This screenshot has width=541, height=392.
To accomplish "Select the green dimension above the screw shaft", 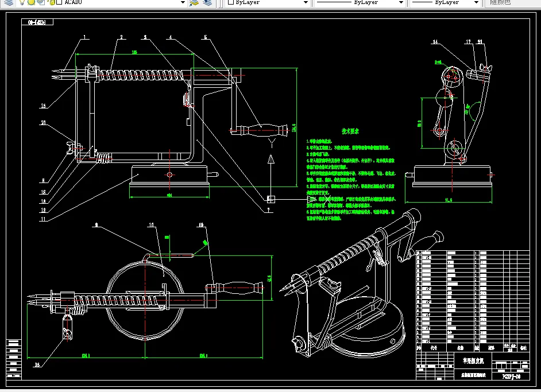I will 134,52.
